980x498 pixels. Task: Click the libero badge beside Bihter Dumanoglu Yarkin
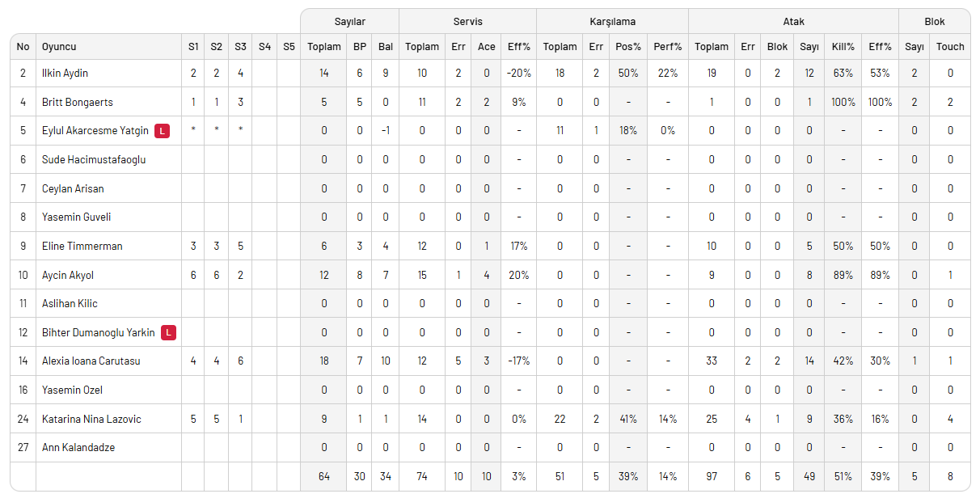coord(168,332)
